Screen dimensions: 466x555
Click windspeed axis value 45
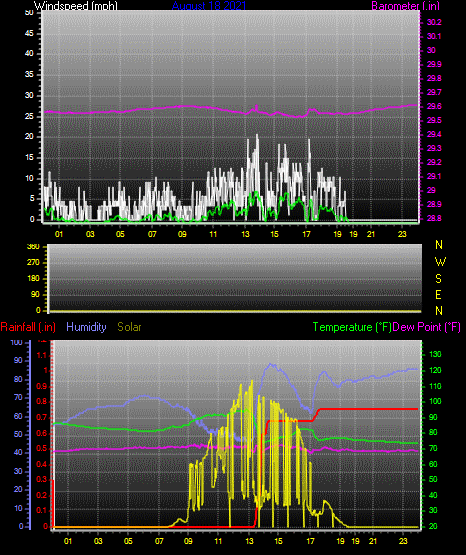(29, 34)
